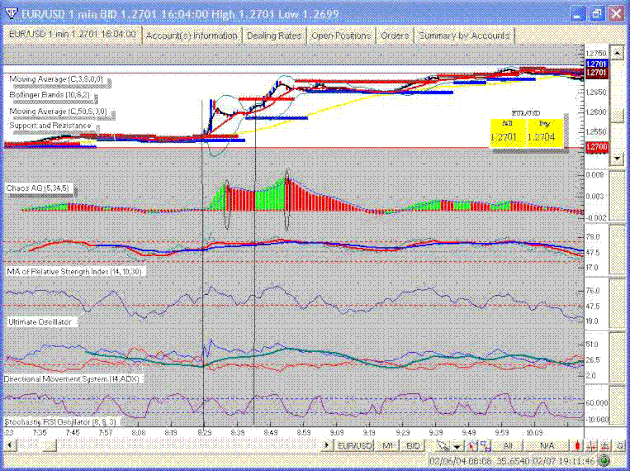630x471 pixels.
Task: Click the play arrow icon in bottom toolbar
Action: (x=326, y=445)
